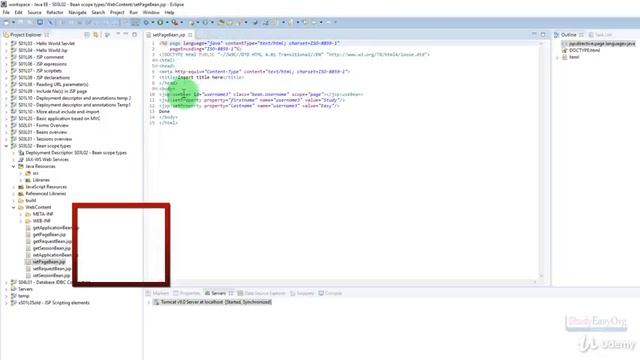Expand the html node in Outline

click(558, 57)
